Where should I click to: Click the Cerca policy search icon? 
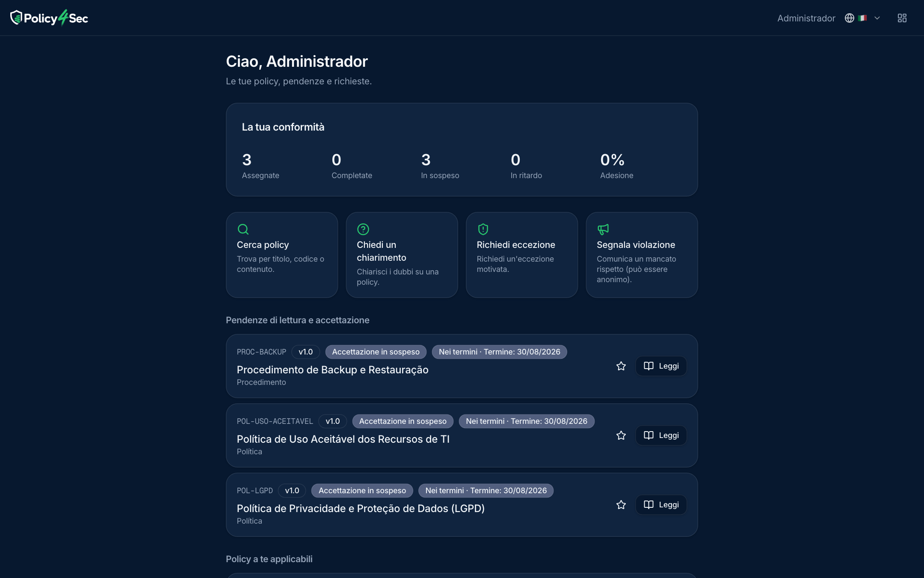click(243, 229)
